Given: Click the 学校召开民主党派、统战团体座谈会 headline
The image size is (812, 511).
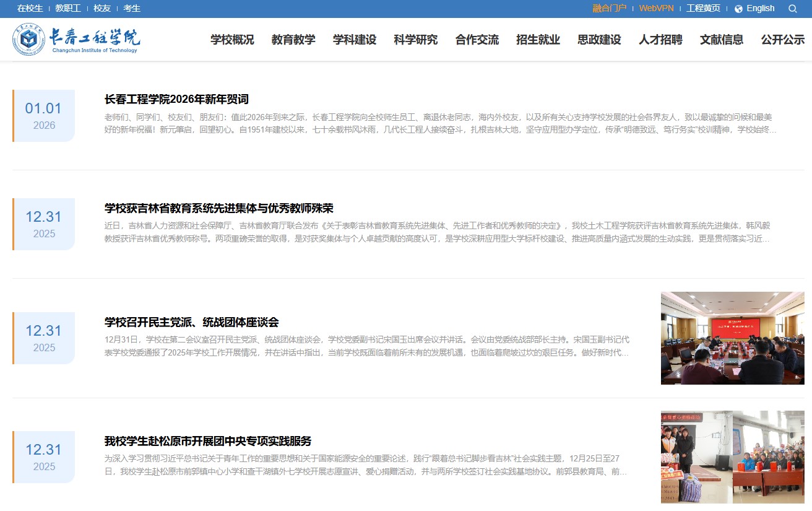Looking at the screenshot, I should coord(192,322).
